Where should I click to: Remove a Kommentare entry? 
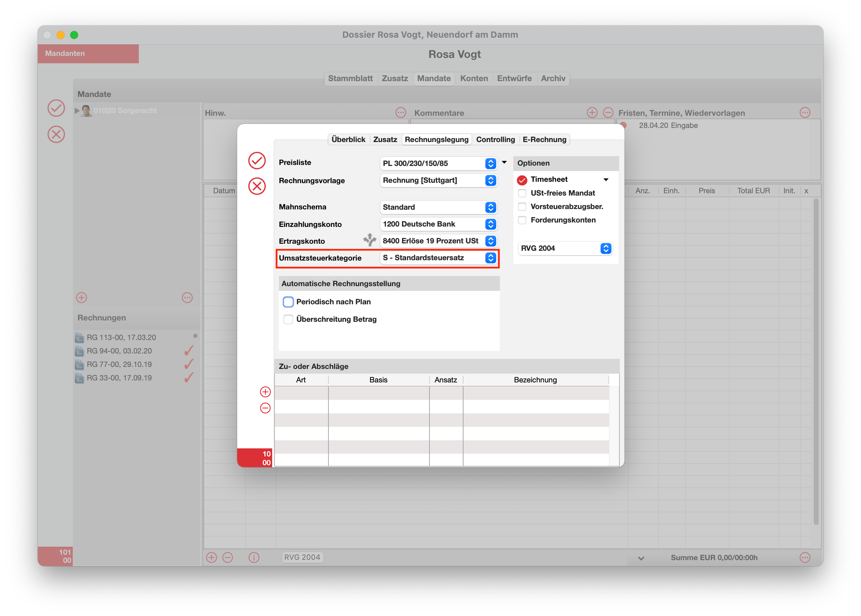pos(608,113)
